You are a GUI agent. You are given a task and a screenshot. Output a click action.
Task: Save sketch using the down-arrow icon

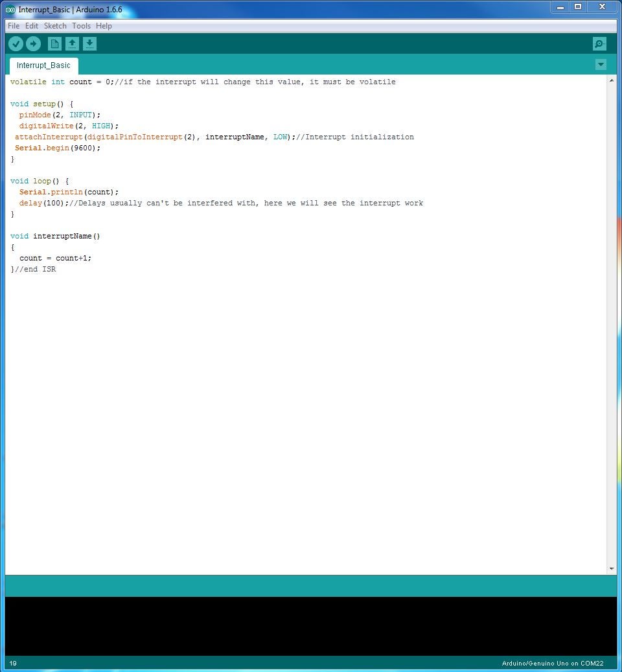(89, 43)
